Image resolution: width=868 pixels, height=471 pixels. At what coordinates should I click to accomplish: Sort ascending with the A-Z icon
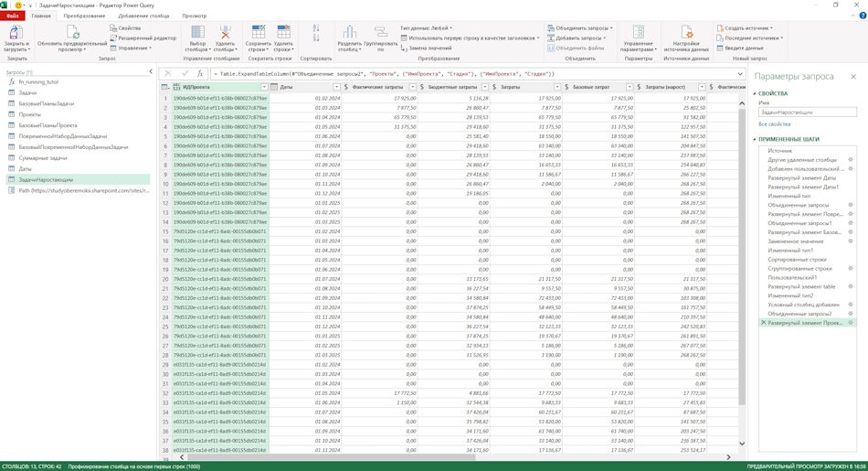point(316,27)
